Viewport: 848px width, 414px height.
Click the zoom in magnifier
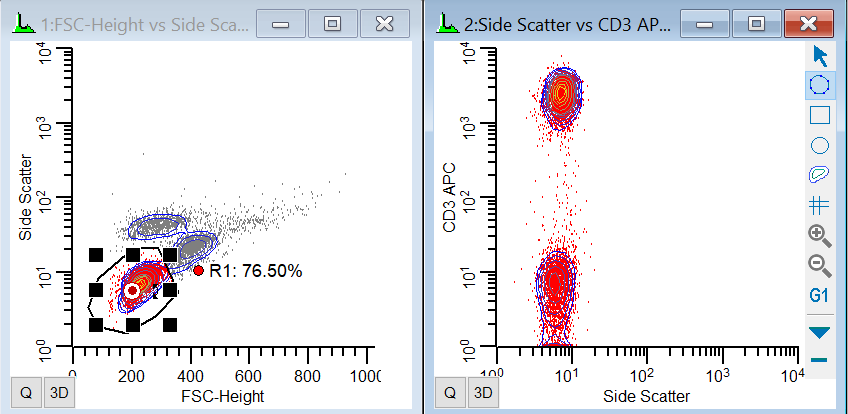pyautogui.click(x=820, y=235)
